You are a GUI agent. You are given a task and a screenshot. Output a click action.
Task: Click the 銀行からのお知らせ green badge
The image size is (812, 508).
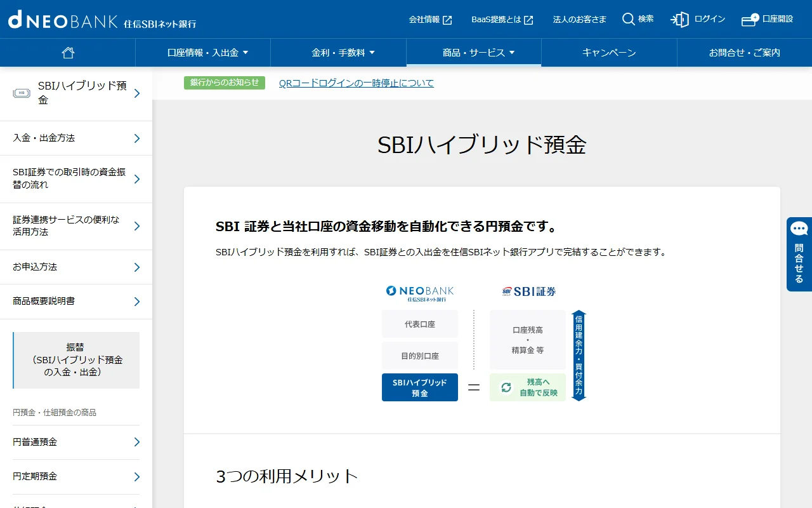click(x=225, y=83)
